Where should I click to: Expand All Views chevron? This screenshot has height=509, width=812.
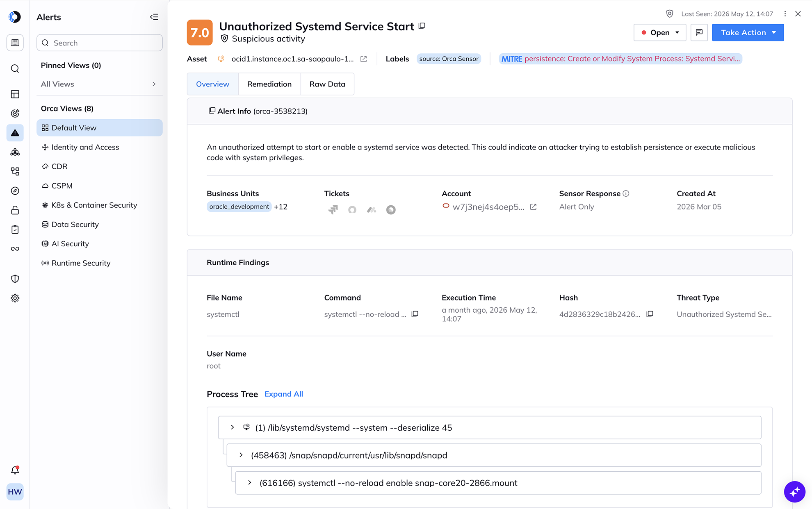[x=154, y=84]
